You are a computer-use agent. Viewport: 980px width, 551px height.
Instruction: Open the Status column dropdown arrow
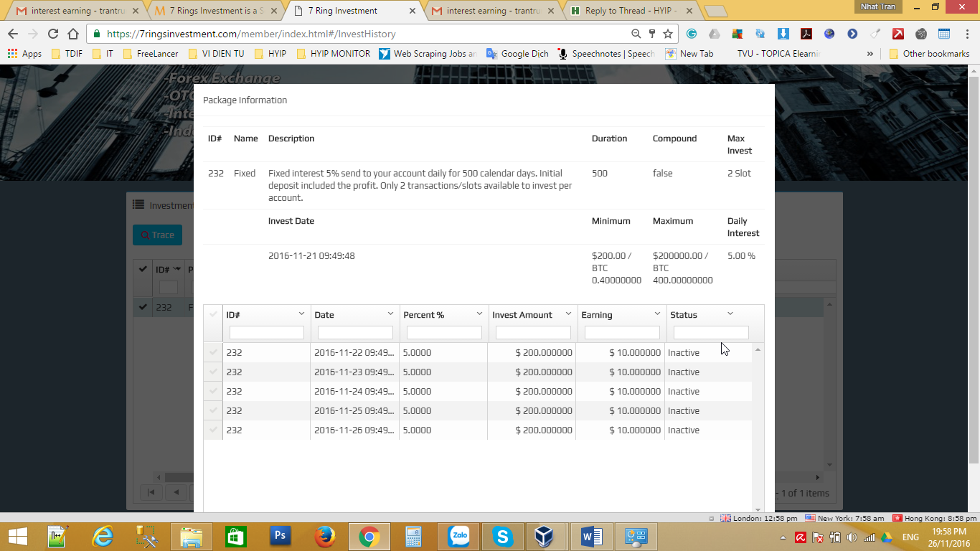(730, 314)
